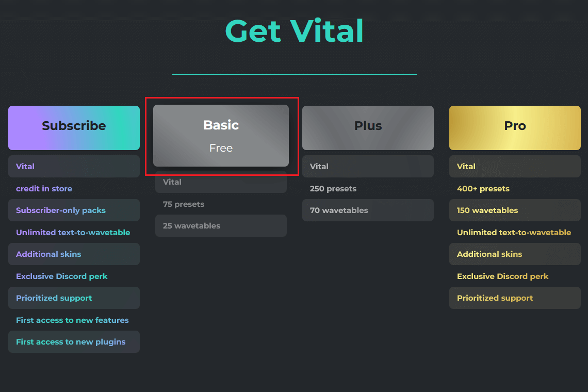Image resolution: width=588 pixels, height=392 pixels.
Task: Click the Get Vital heading
Action: [295, 31]
